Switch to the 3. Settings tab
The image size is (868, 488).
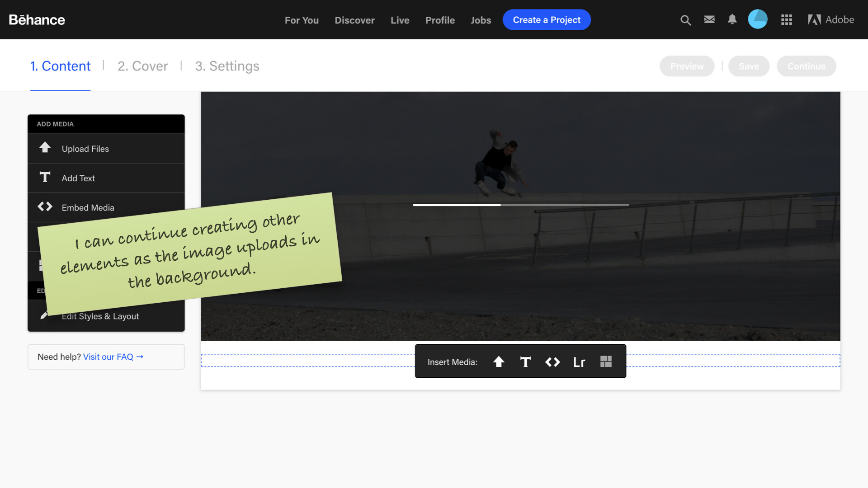point(227,66)
